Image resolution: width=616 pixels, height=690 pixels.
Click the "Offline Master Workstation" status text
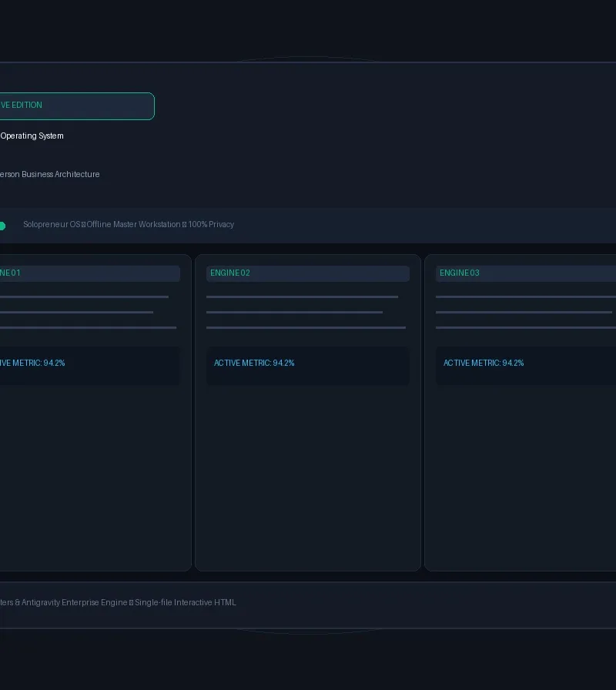(x=133, y=224)
